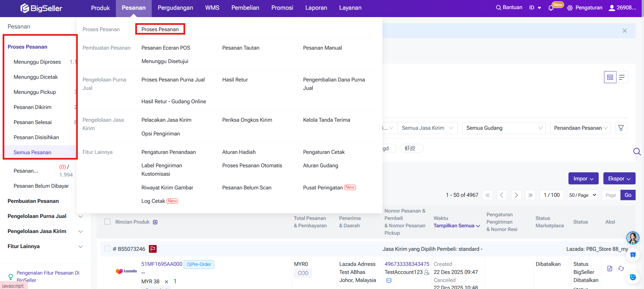644x289 pixels.
Task: Go to first page arrow
Action: [487, 195]
